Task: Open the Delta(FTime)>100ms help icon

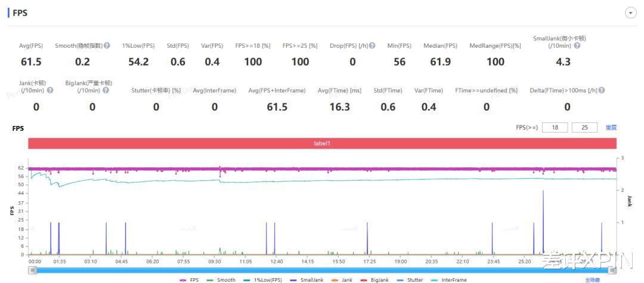Action: [602, 90]
